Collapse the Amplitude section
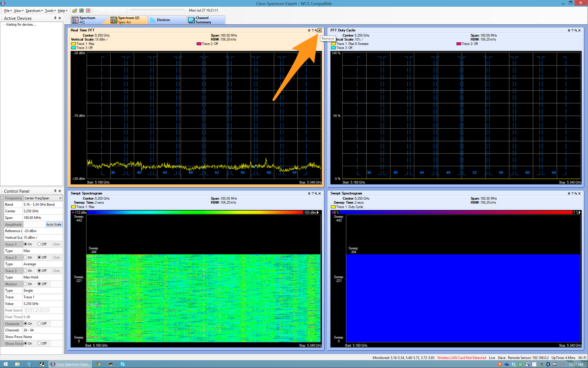588x368 pixels. (x=2, y=224)
